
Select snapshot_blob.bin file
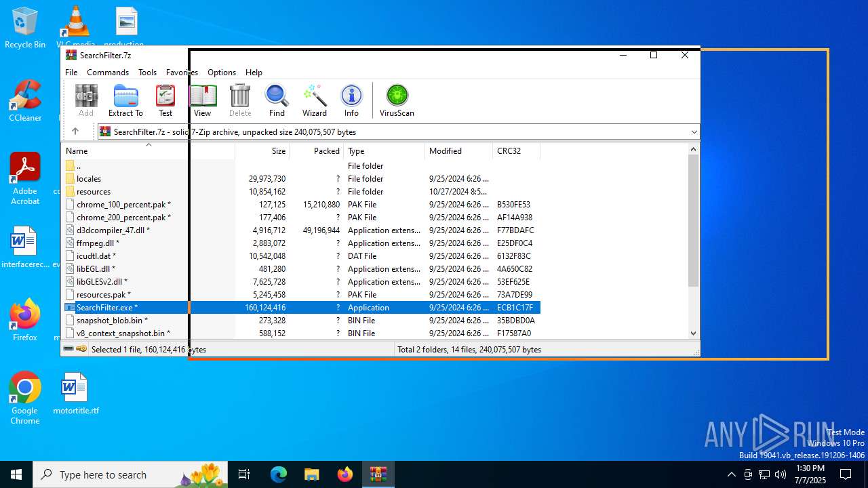[301, 321]
